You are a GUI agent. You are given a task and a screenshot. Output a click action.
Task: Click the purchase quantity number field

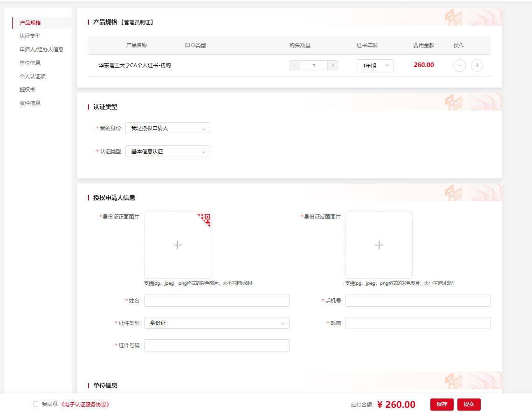tap(314, 65)
